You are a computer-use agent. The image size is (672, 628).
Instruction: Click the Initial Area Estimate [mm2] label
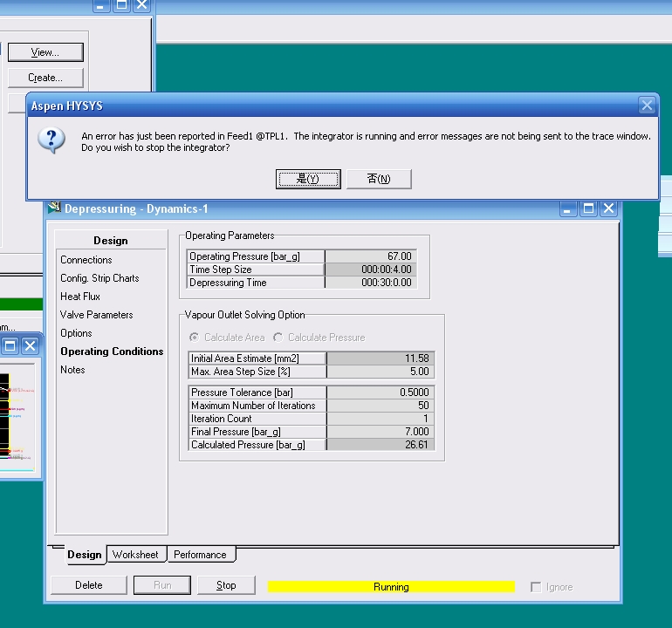[x=245, y=358]
